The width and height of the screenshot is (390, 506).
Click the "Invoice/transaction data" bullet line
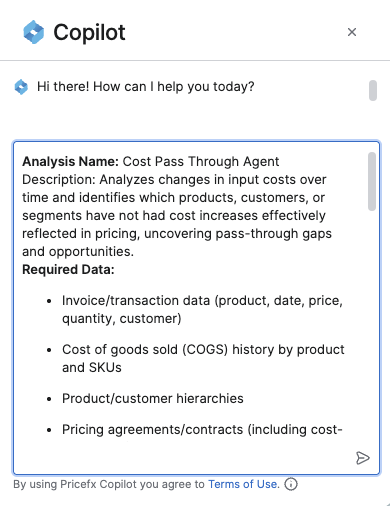[202, 309]
